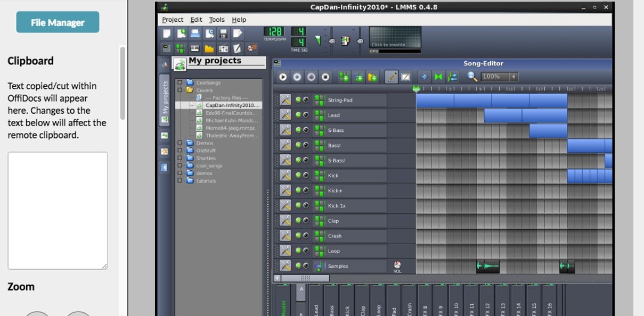Open the FX Mixer from the toolbar
Screen dimensions: 644x316
pos(223,47)
